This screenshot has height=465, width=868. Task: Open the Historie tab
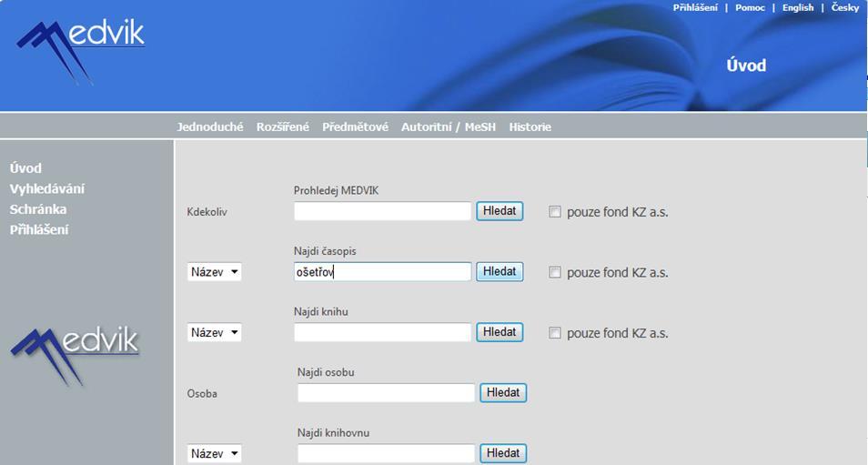pos(530,126)
